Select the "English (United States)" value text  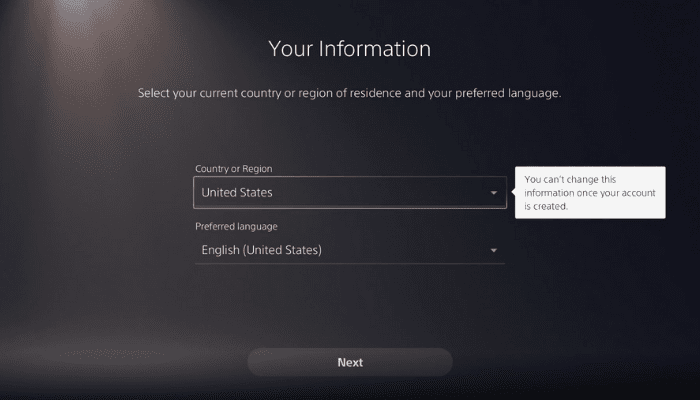click(261, 250)
